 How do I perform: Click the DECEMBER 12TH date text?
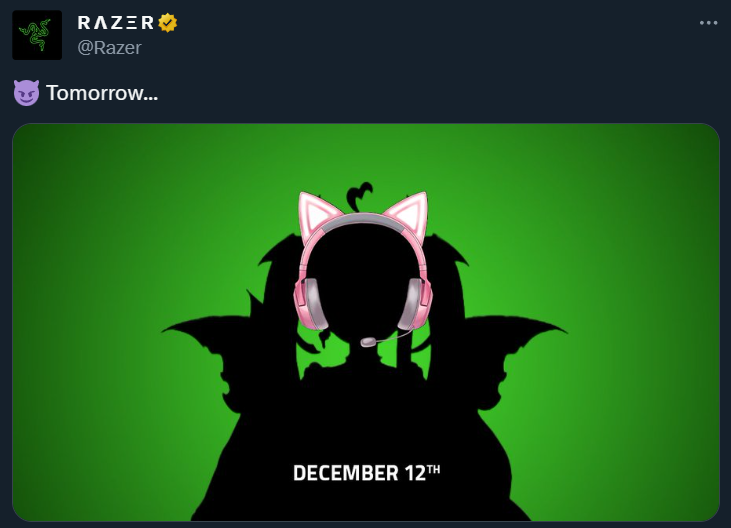366,473
